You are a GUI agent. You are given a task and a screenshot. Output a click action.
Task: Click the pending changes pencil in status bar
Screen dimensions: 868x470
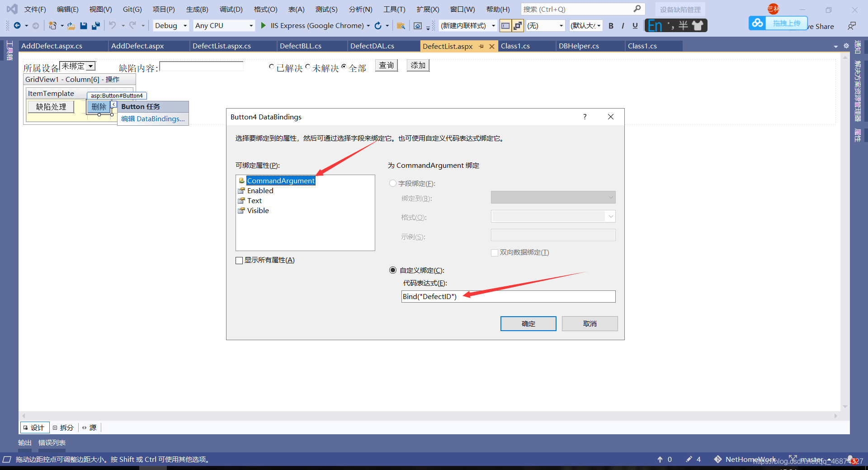coord(689,459)
